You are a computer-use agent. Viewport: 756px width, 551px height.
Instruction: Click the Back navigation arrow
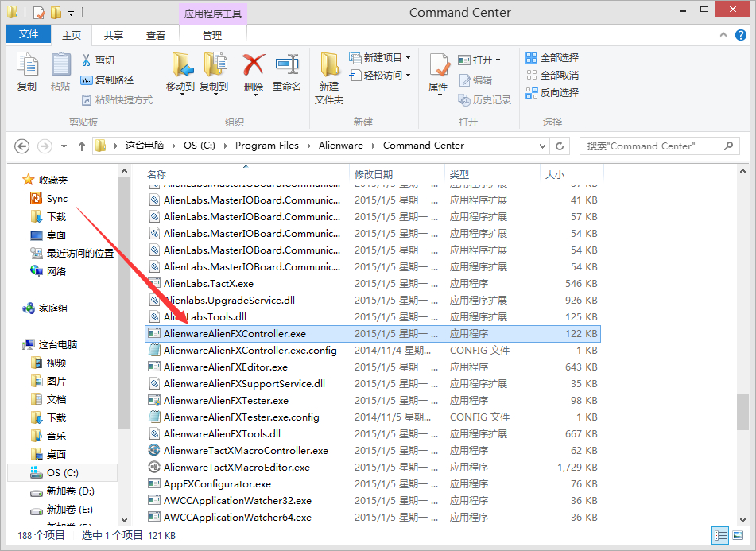21,146
